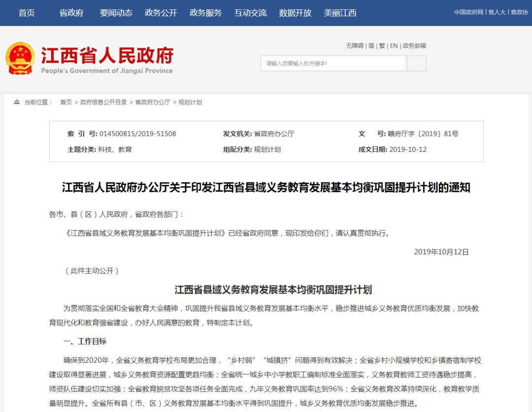The image size is (532, 412).
Task: Open the 中国政府网 link
Action: tap(469, 12)
